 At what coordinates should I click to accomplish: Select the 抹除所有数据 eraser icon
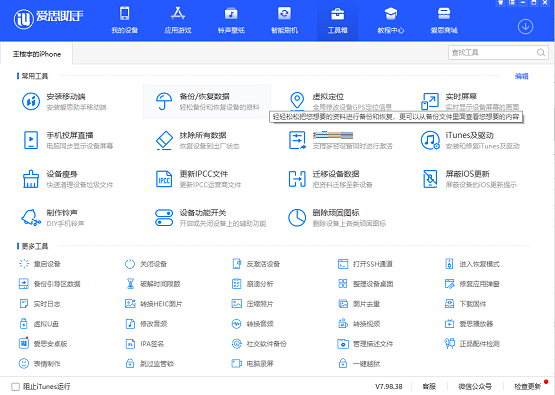click(164, 140)
